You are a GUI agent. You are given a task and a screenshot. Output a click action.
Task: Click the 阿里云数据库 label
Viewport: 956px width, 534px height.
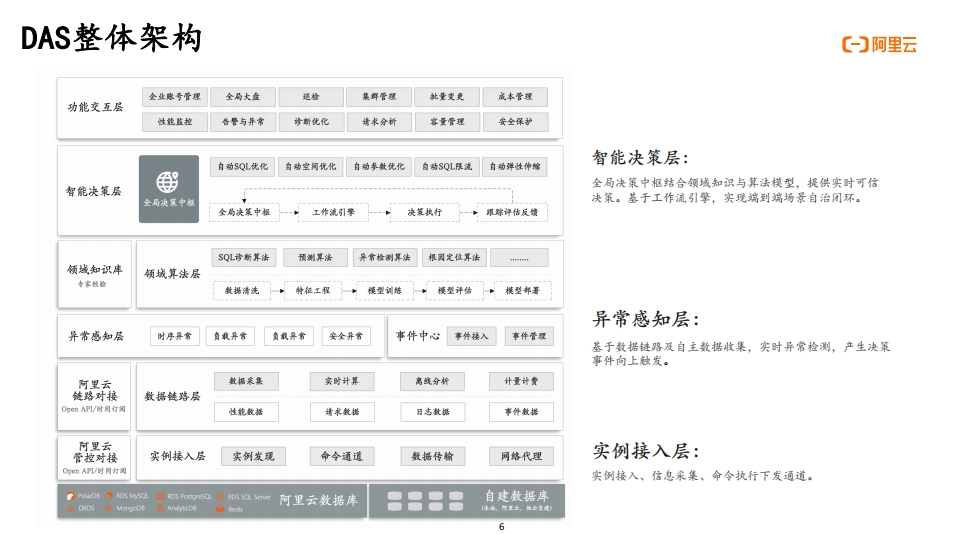point(318,500)
